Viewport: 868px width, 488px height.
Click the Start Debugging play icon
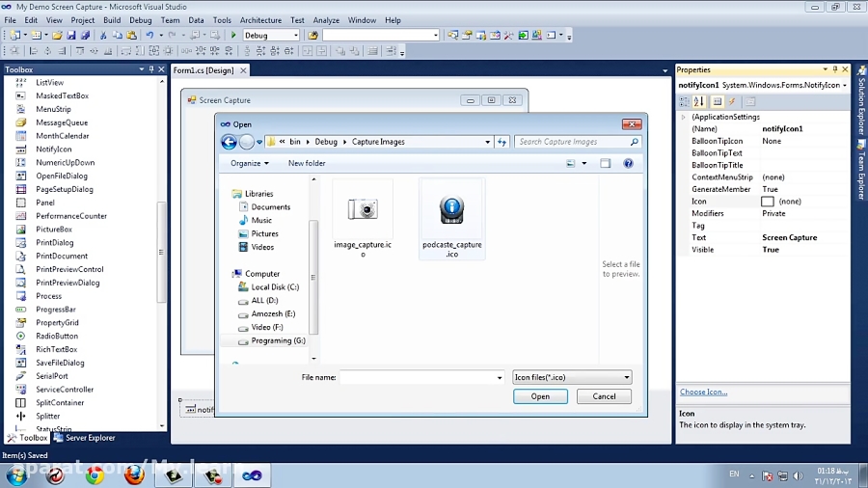(233, 36)
